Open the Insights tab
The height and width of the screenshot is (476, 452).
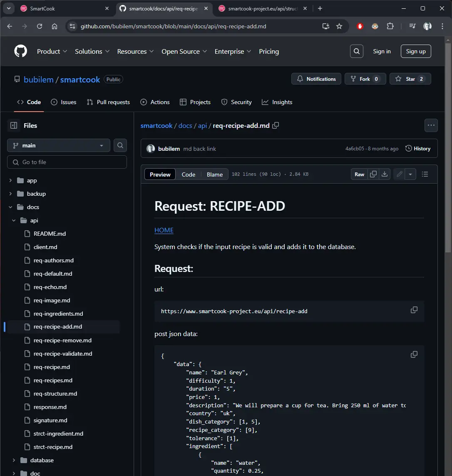click(x=277, y=102)
